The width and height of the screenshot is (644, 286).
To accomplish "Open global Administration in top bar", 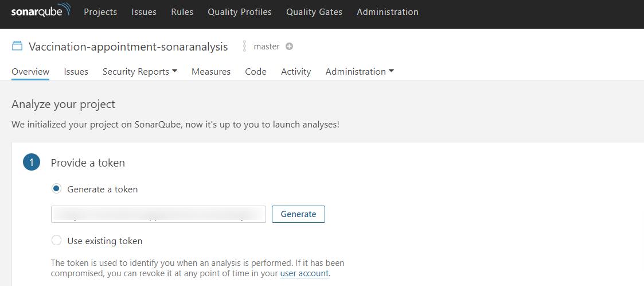I will pyautogui.click(x=387, y=12).
